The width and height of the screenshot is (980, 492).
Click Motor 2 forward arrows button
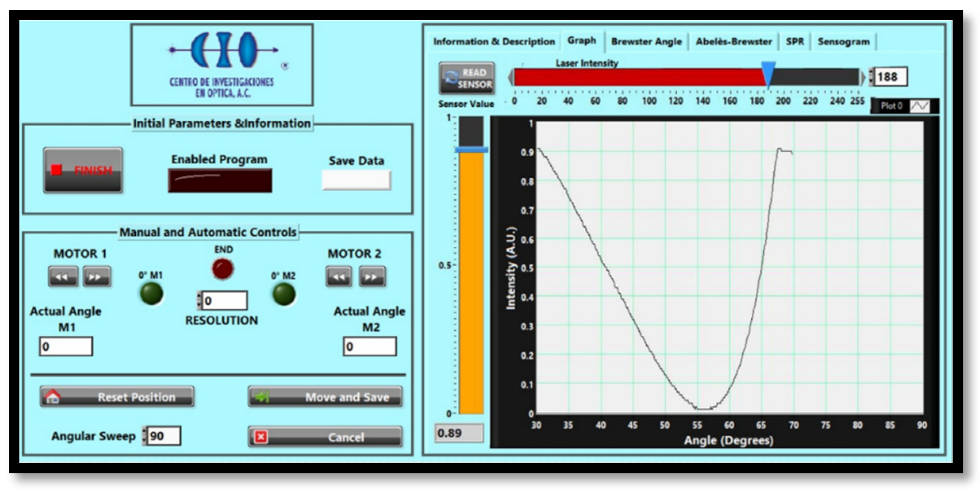tap(372, 277)
